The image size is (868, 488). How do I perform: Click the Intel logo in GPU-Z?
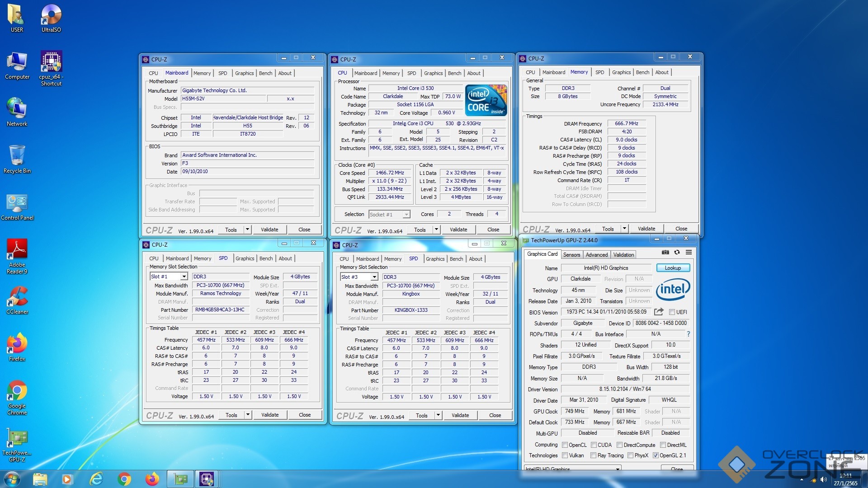pos(673,289)
